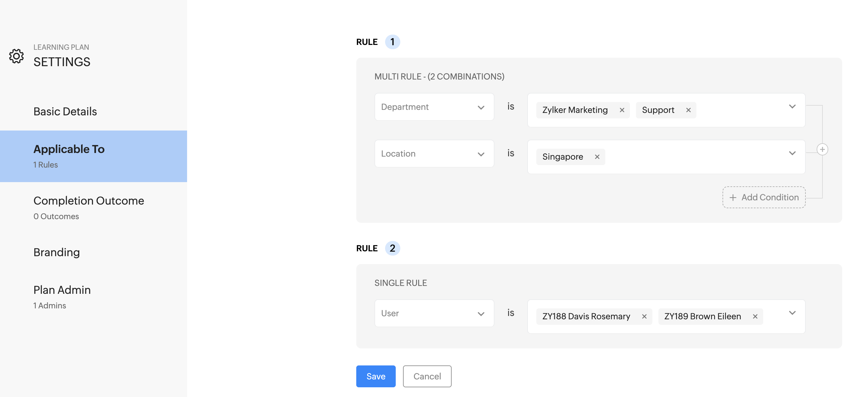Open the User field dropdown

434,314
